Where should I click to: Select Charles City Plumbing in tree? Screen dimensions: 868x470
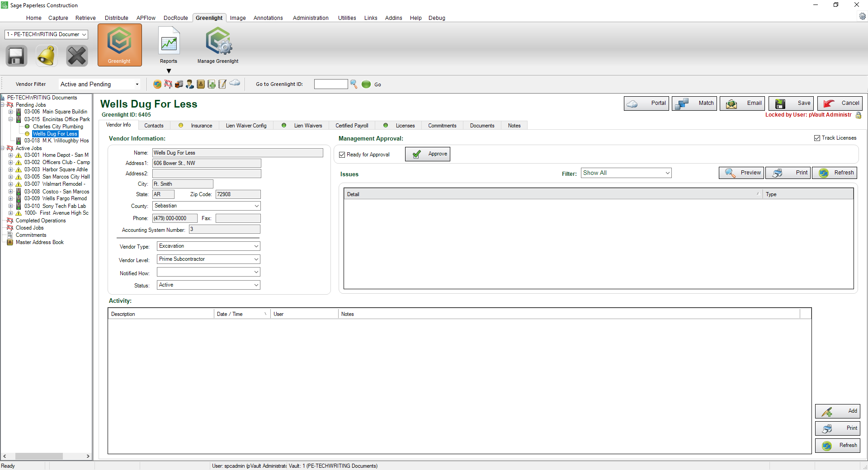[58, 127]
